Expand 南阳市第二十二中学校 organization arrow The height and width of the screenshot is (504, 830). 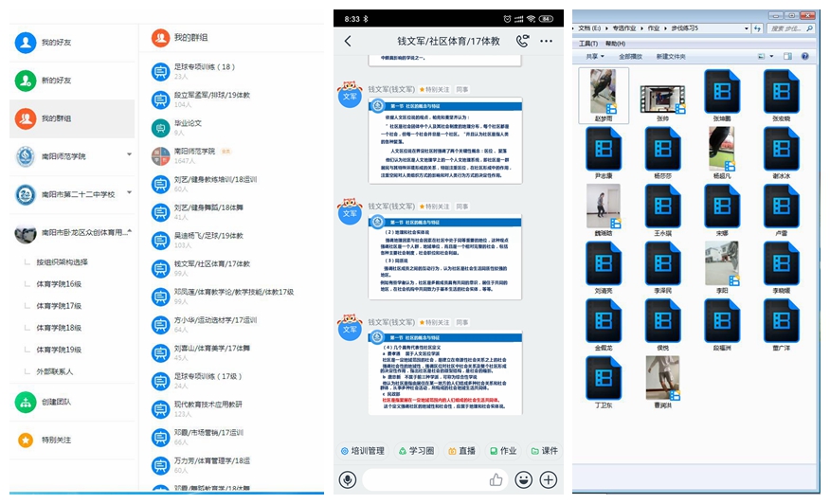pos(130,194)
